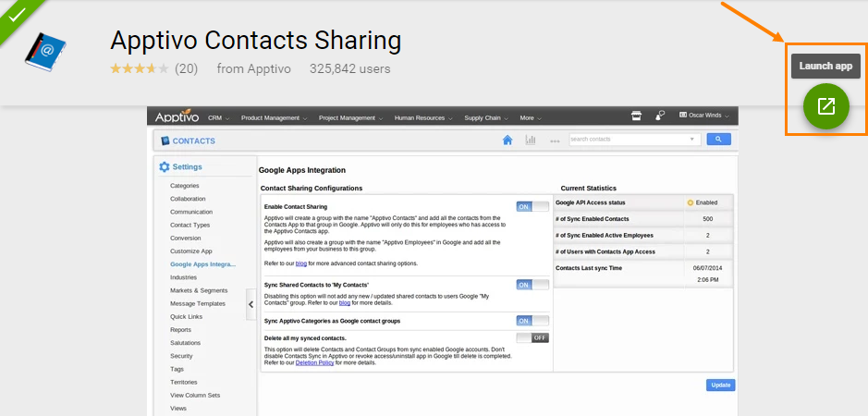Open Message Templates settings item
The width and height of the screenshot is (868, 416).
tap(197, 303)
